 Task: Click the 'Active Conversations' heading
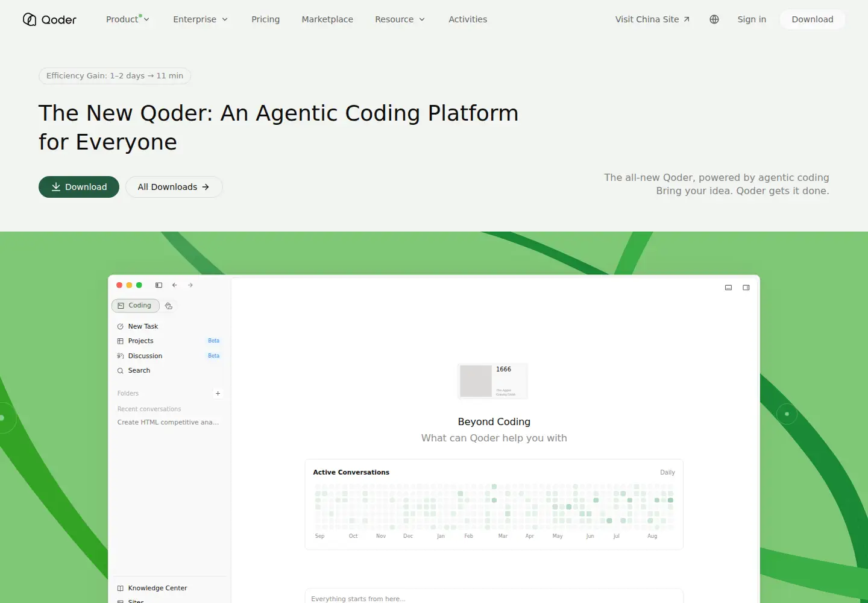tap(351, 472)
